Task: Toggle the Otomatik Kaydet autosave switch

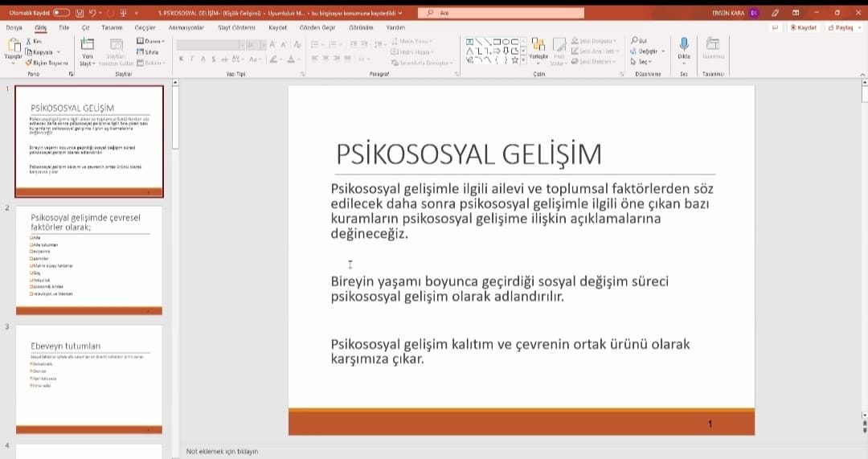Action: pos(61,12)
